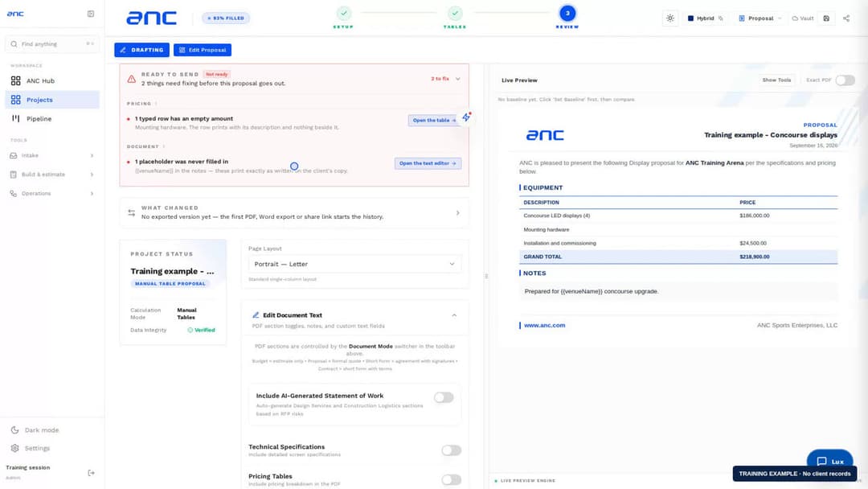Toggle the Exact PDF switch
This screenshot has width=868, height=489.
pos(845,80)
